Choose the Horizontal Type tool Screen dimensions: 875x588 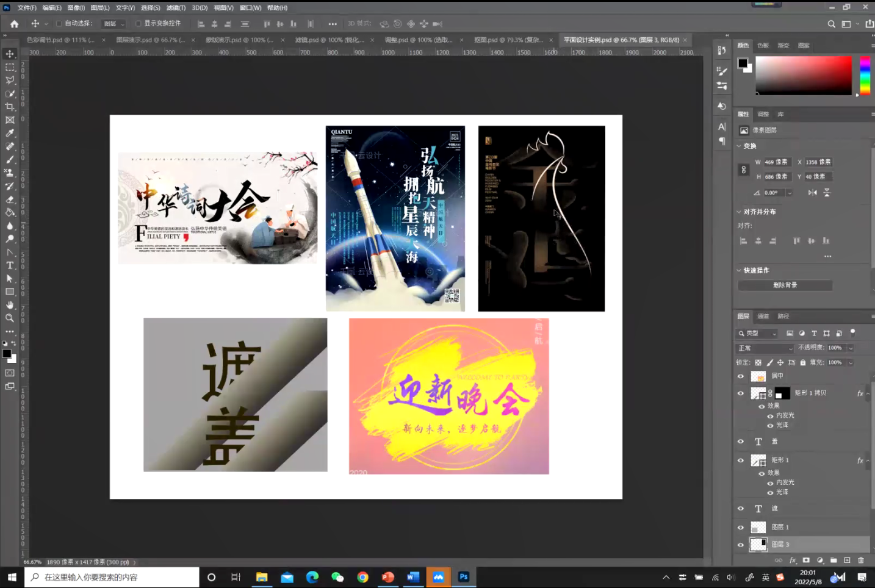[x=10, y=265]
